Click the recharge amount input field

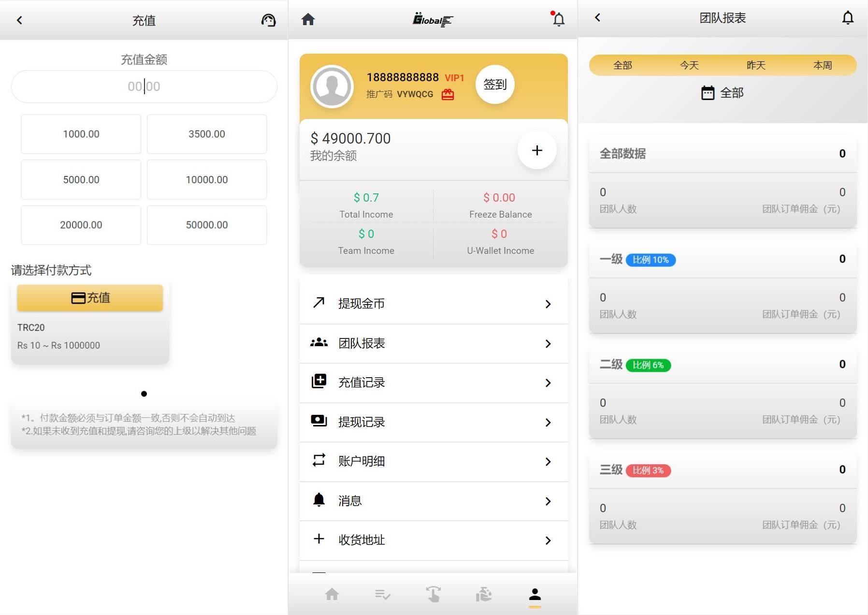144,87
